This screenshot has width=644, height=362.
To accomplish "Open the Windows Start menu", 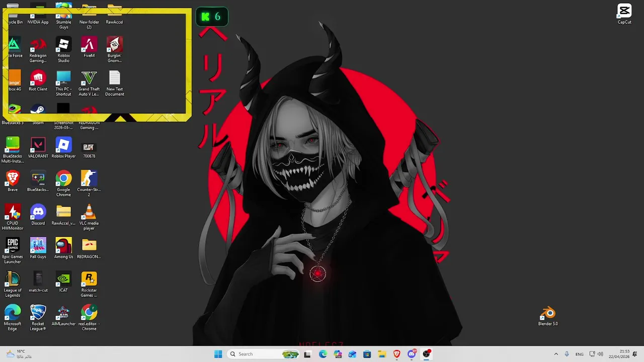I will click(x=218, y=354).
